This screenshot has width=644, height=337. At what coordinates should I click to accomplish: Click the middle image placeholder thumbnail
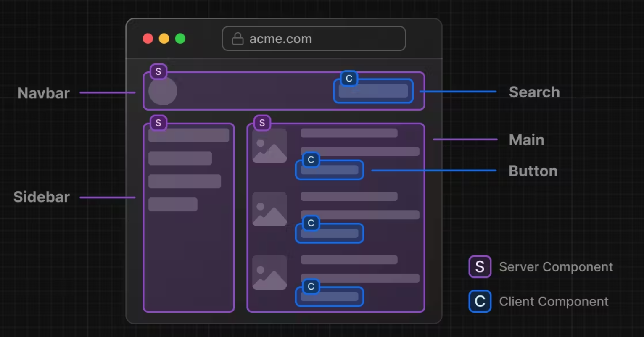[269, 209]
